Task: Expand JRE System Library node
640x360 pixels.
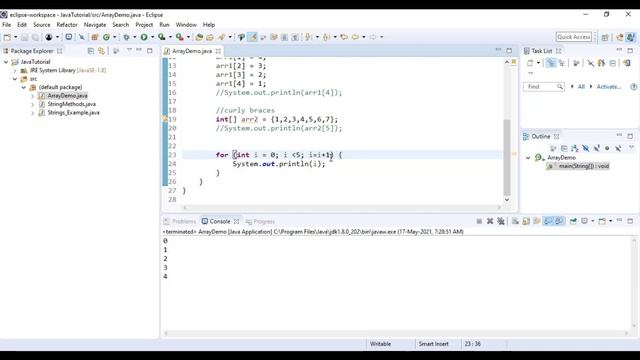Action: [15, 71]
